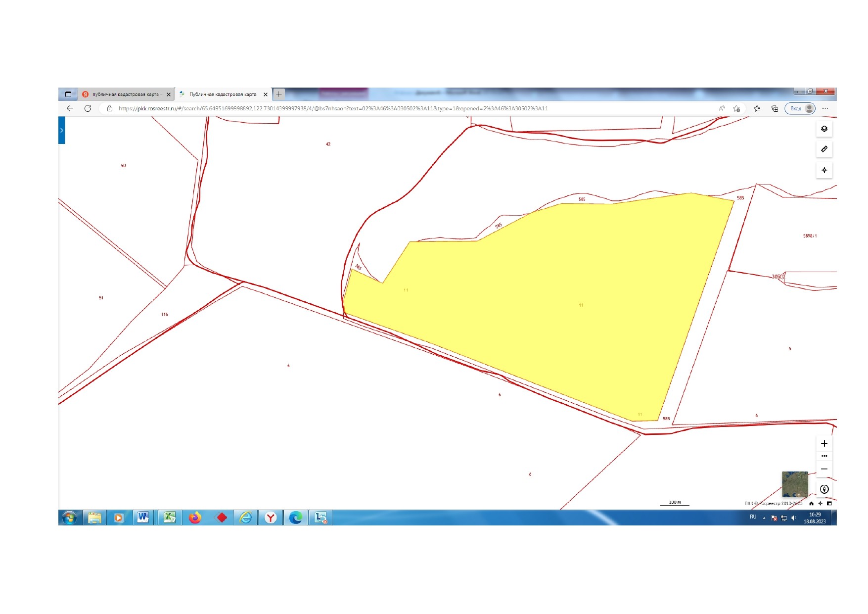Open the browser Collections icon
The image size is (868, 614).
click(775, 108)
